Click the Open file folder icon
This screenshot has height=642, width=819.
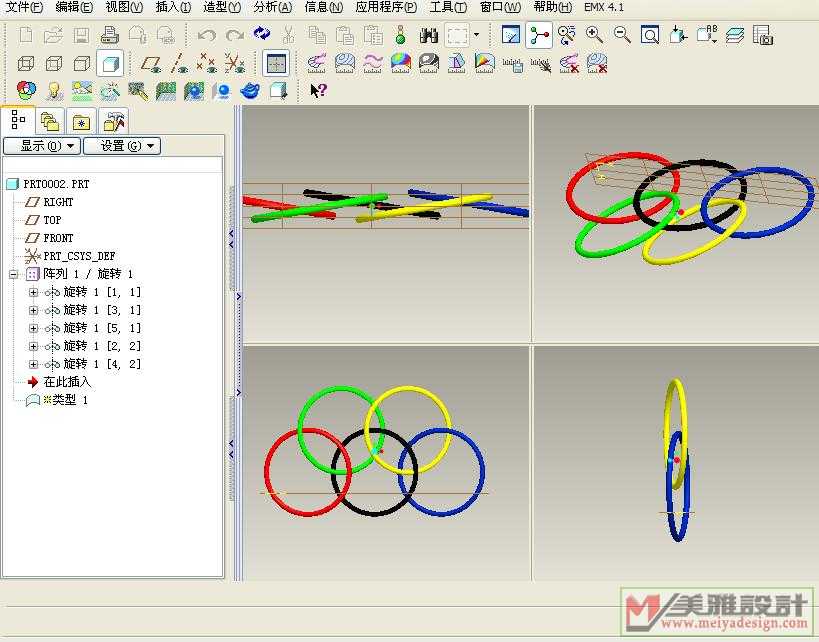click(x=53, y=35)
